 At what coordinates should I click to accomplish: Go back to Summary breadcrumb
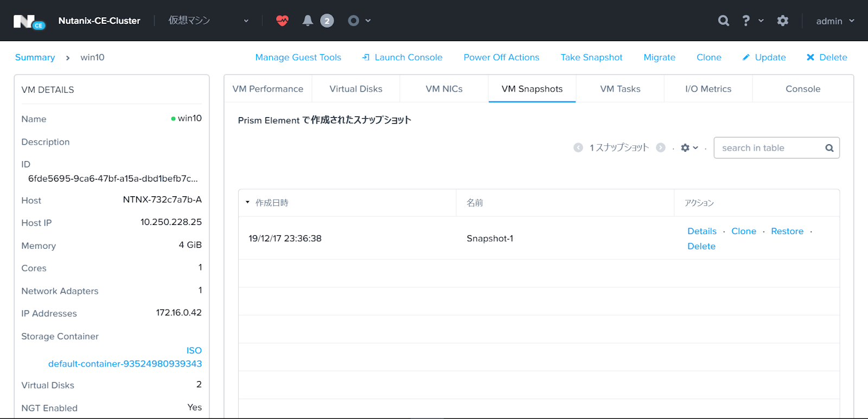tap(35, 57)
